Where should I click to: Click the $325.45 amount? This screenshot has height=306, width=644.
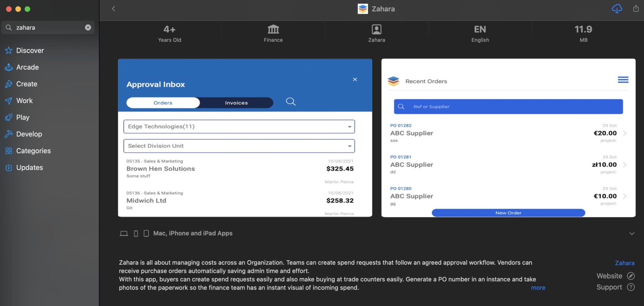[x=340, y=169]
